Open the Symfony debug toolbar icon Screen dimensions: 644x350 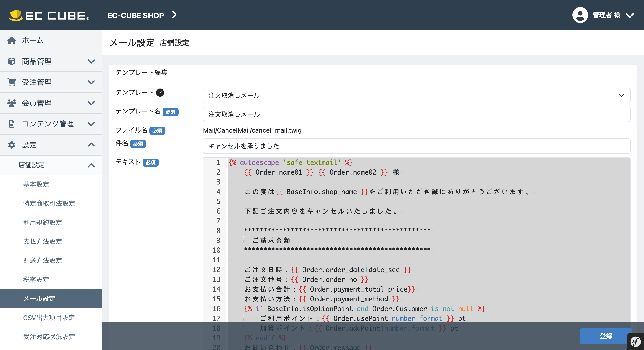tap(635, 341)
